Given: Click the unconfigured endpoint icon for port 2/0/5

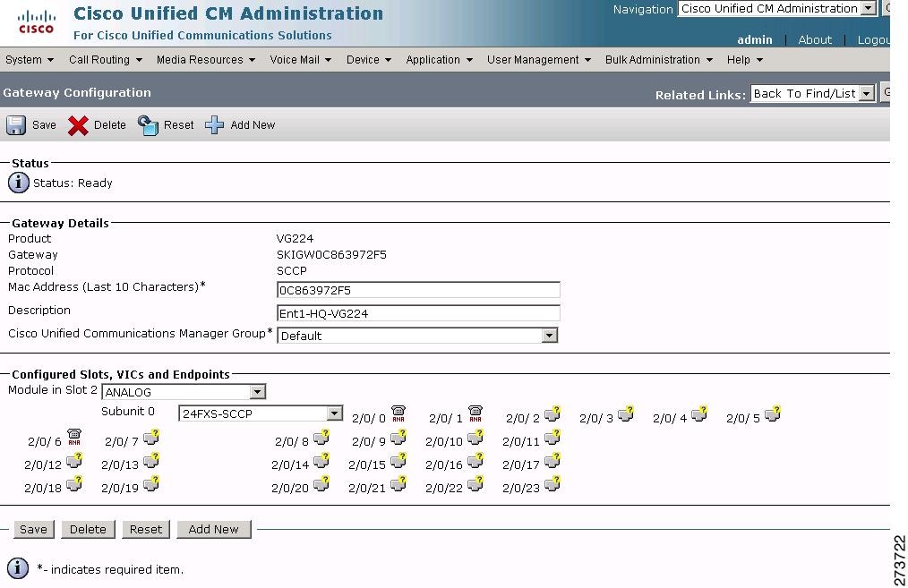Looking at the screenshot, I should pos(773,413).
